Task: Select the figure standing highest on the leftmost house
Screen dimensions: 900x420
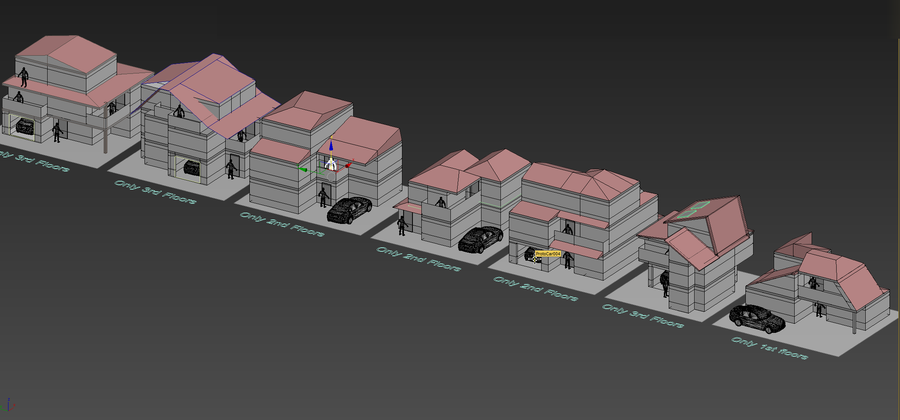Action: [24, 77]
